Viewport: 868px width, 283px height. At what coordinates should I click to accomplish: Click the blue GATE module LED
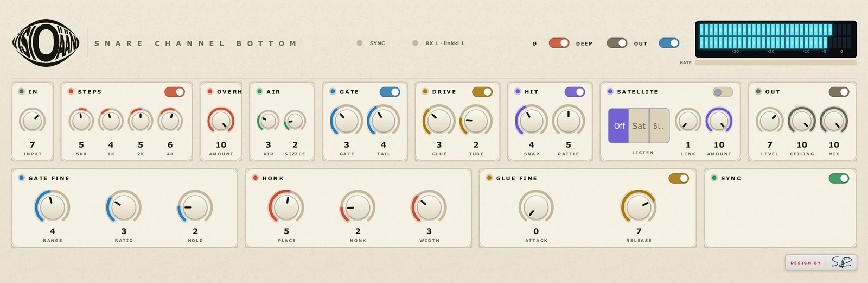(333, 91)
